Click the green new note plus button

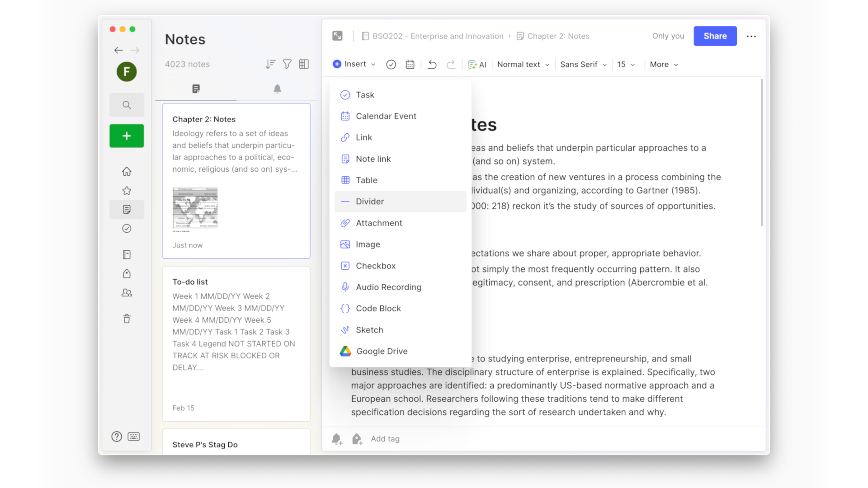(x=127, y=136)
